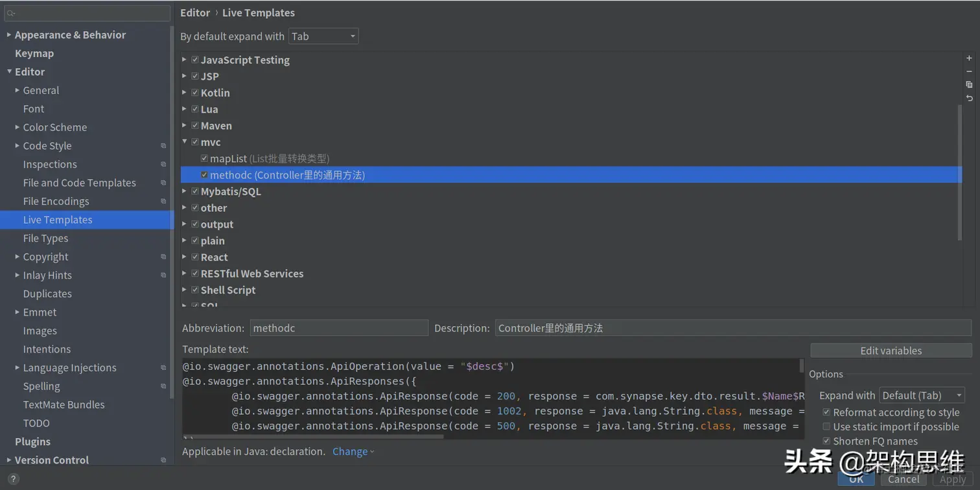
Task: Click the project icon beside File and Code Templates
Action: point(163,183)
